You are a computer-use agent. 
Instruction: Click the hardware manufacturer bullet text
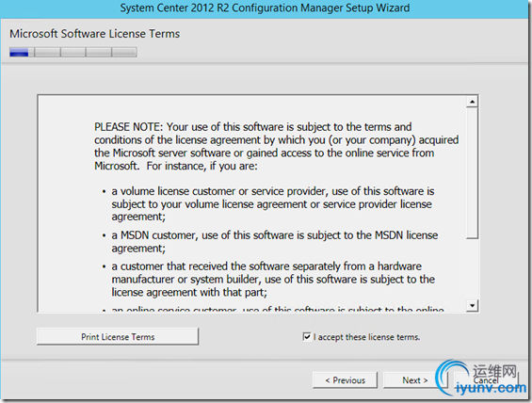pos(273,280)
